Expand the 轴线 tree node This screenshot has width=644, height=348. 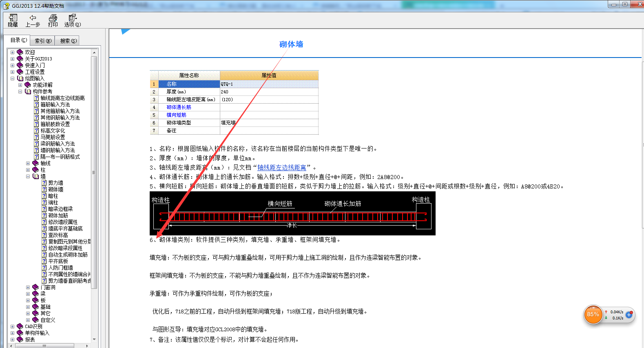(x=28, y=163)
